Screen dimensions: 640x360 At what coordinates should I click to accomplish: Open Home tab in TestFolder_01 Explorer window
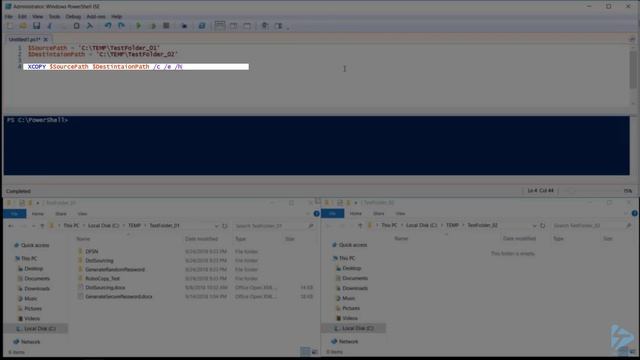(x=38, y=213)
